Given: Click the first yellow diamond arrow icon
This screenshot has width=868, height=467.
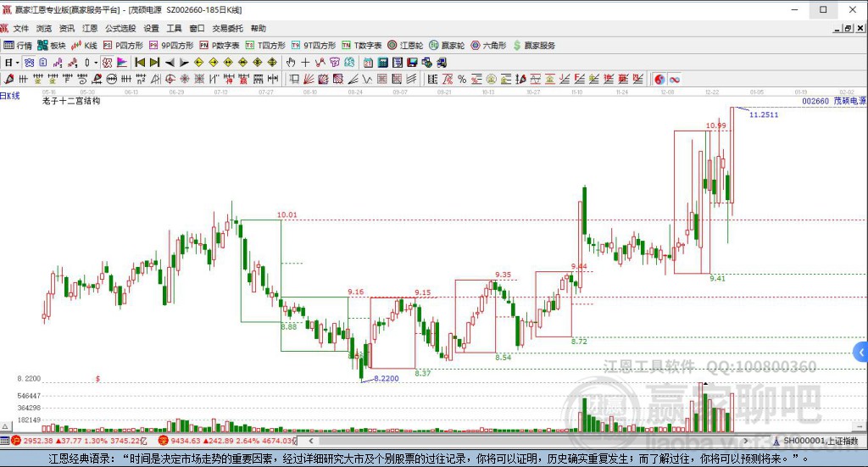Looking at the screenshot, I should (x=198, y=63).
